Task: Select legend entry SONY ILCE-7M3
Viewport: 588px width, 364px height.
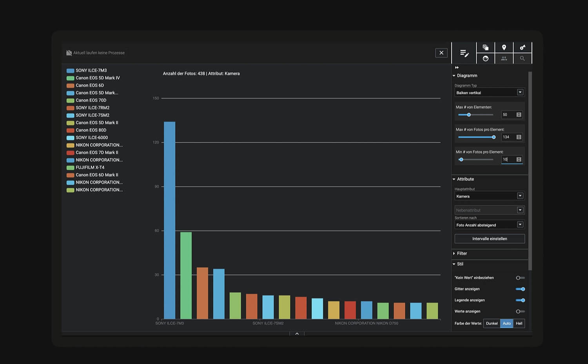Action: click(x=91, y=71)
